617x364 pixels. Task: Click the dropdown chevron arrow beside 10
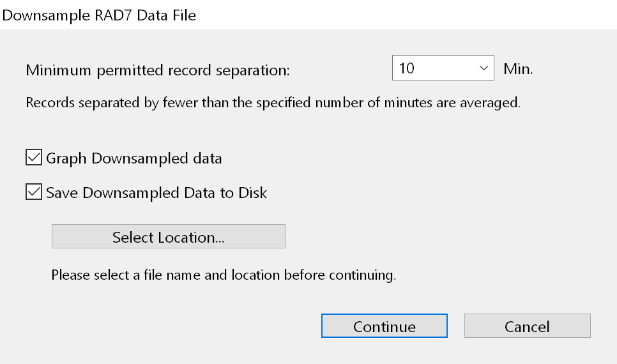click(482, 68)
